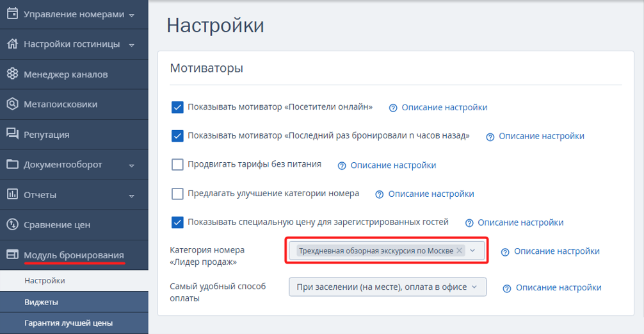Open Гарантия лучшей цены submenu item

tap(68, 323)
